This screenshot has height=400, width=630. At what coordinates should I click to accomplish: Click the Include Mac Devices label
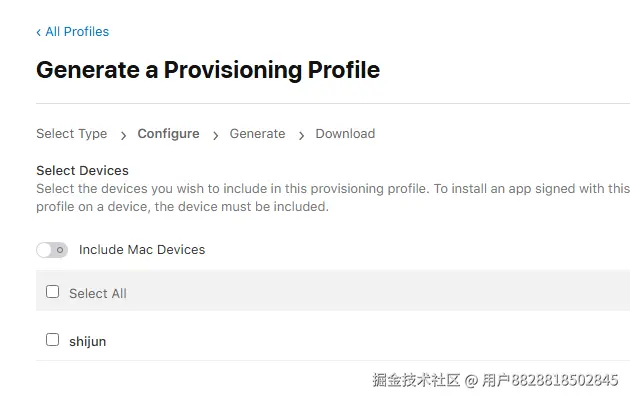142,250
